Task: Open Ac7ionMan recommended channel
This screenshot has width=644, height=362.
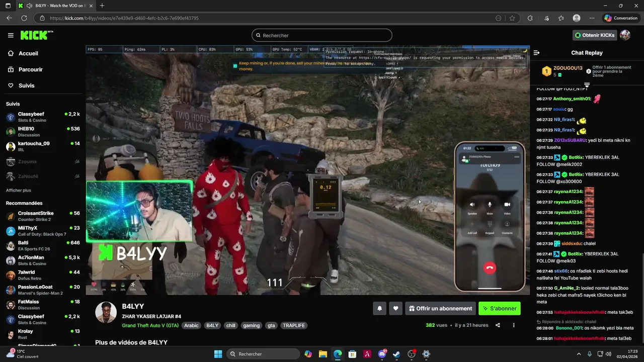Action: coord(43,260)
